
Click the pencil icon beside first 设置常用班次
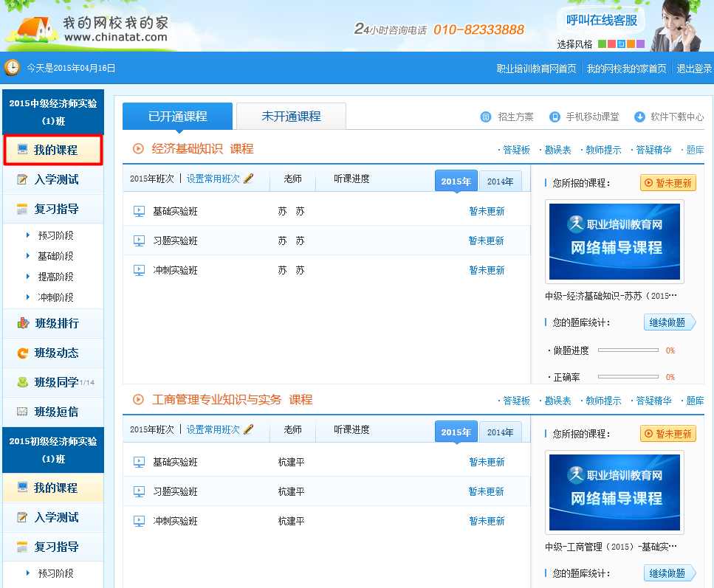tap(248, 179)
